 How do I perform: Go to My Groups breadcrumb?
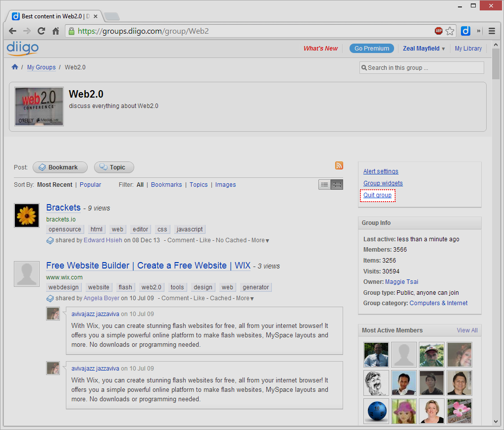tap(41, 67)
